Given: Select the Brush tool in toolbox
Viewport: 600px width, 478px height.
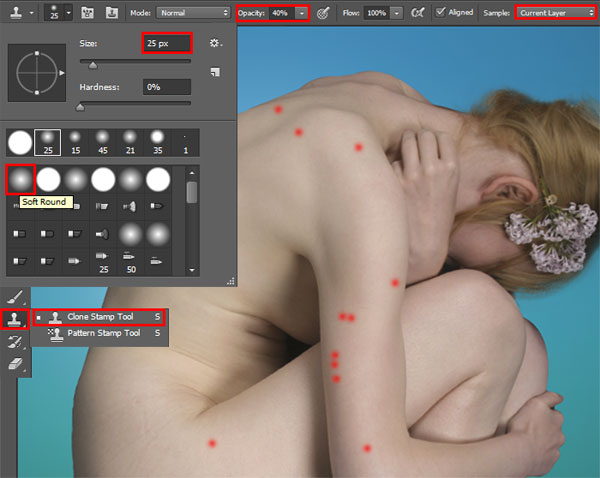Looking at the screenshot, I should tap(15, 297).
